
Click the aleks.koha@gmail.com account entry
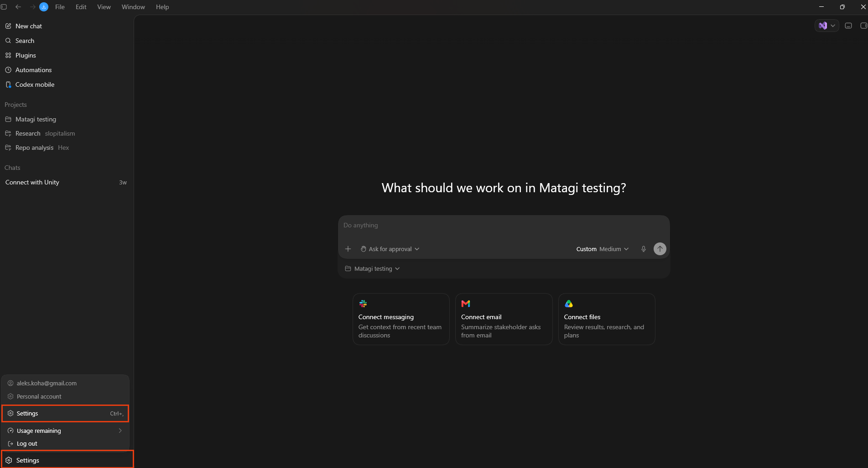coord(65,383)
